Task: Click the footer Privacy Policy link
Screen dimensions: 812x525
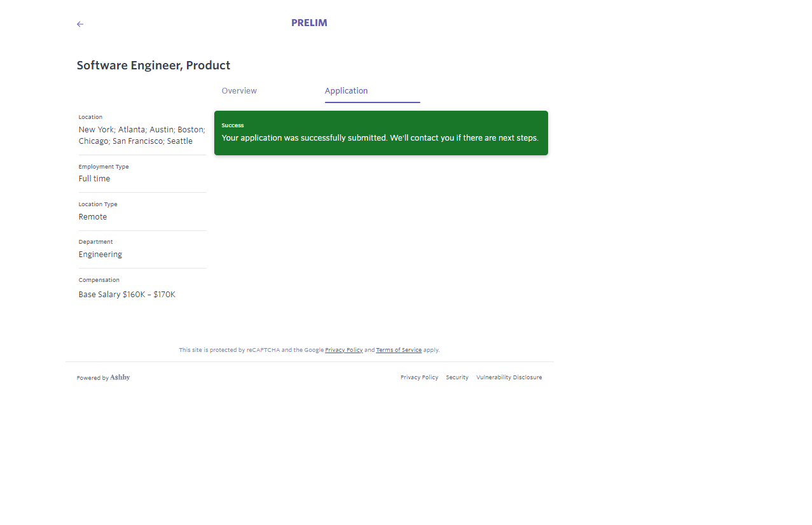Action: [419, 377]
